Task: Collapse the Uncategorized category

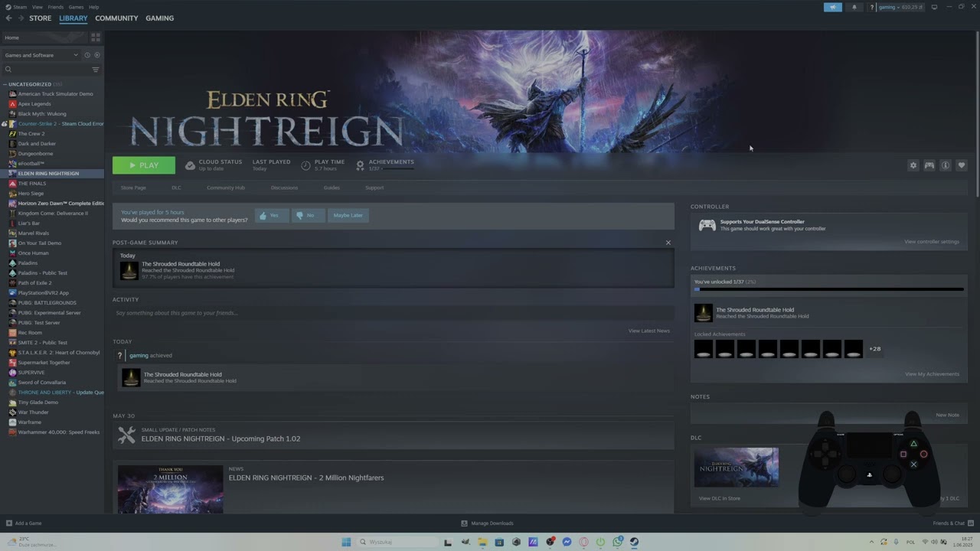Action: (5, 84)
